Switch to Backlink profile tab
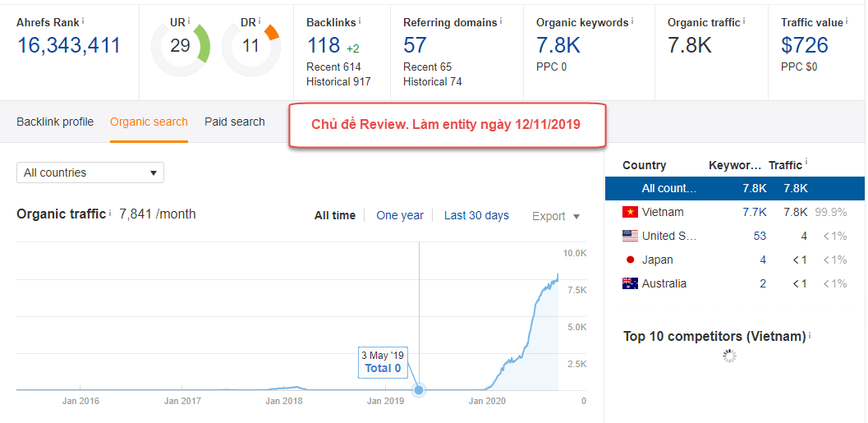The width and height of the screenshot is (868, 423). point(55,122)
